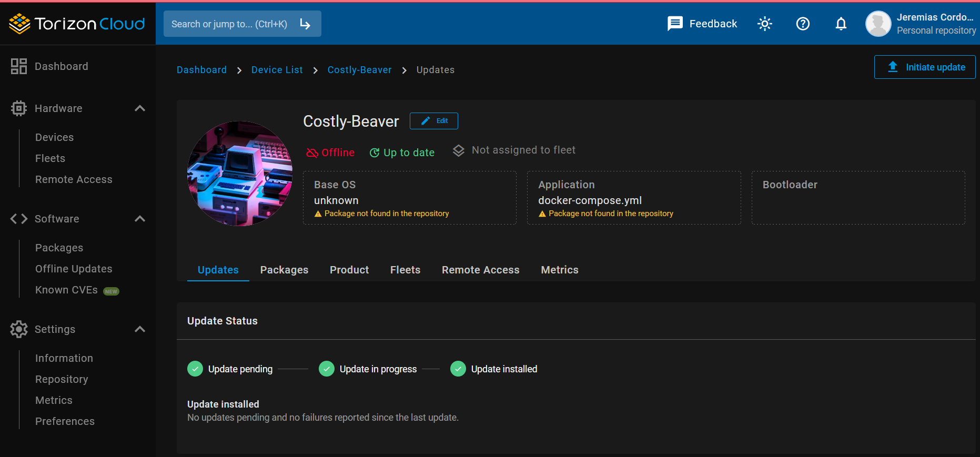Screen dimensions: 980x457
Task: Collapse the Hardware sidebar section
Action: click(x=140, y=108)
